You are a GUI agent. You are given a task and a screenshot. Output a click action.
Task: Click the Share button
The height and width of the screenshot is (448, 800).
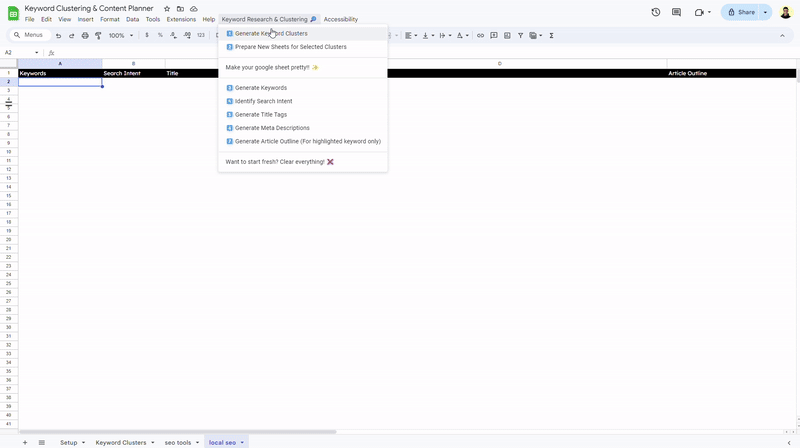pos(741,12)
